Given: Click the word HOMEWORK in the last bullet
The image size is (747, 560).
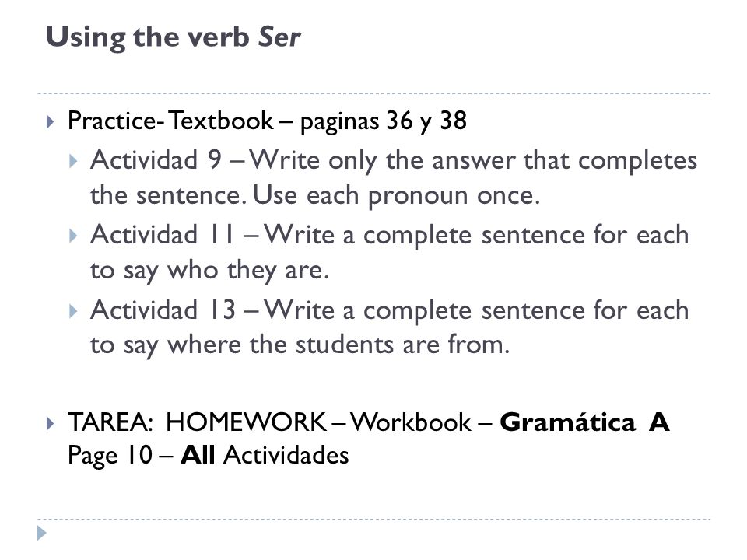Looking at the screenshot, I should [246, 422].
